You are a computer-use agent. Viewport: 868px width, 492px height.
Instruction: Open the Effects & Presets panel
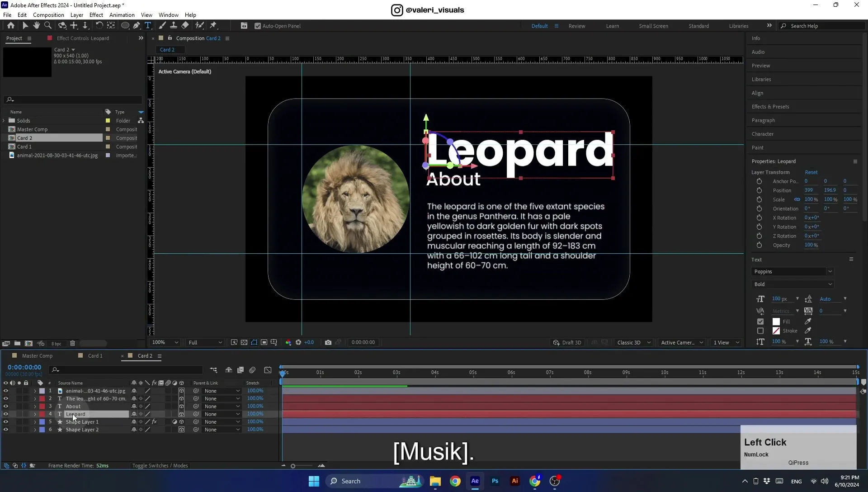pos(770,107)
